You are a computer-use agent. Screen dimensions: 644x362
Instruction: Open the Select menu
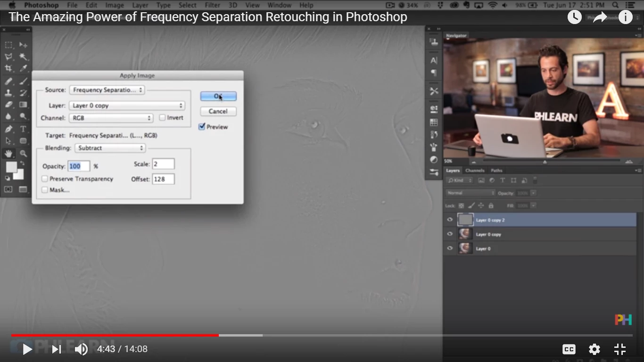pos(187,5)
